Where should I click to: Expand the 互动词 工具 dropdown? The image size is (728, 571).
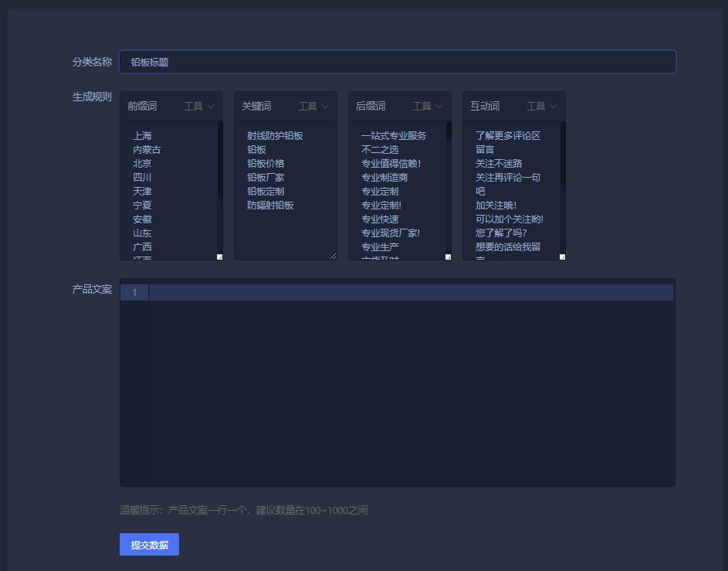(541, 106)
